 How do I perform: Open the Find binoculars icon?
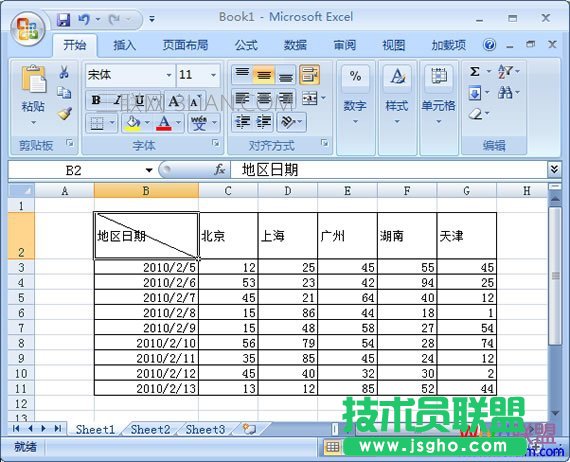pos(505,93)
